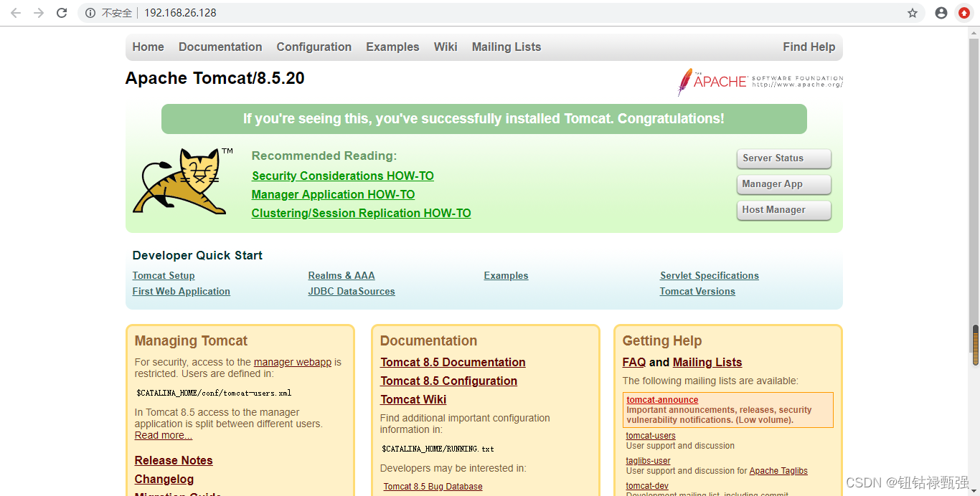Viewport: 980px width, 496px height.
Task: Open Tomcat 8.5 Bug Database link
Action: [x=433, y=487]
